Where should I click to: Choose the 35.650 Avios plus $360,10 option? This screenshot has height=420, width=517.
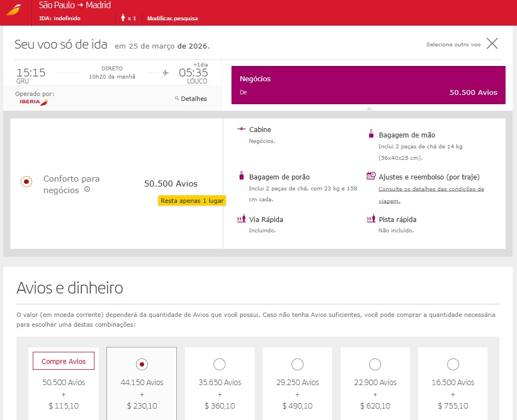219,364
